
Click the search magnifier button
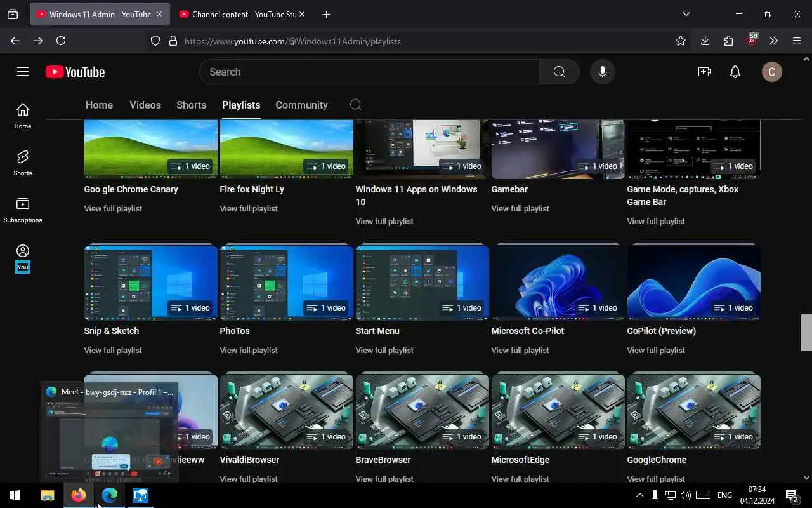(559, 72)
